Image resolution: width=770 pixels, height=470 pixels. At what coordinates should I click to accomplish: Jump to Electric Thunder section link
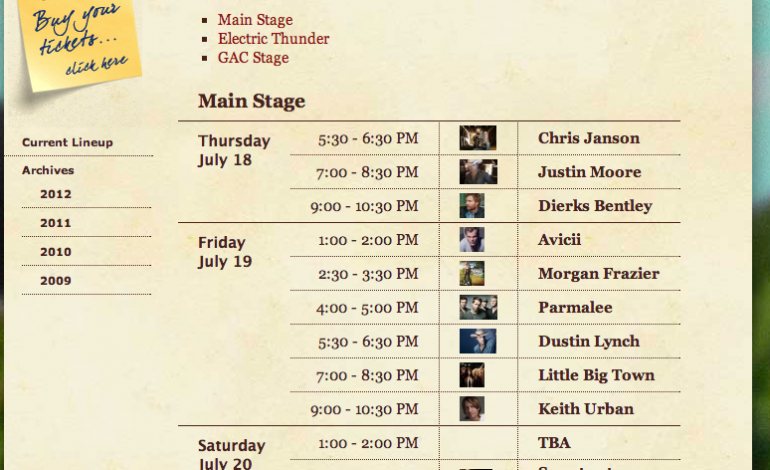coord(273,39)
